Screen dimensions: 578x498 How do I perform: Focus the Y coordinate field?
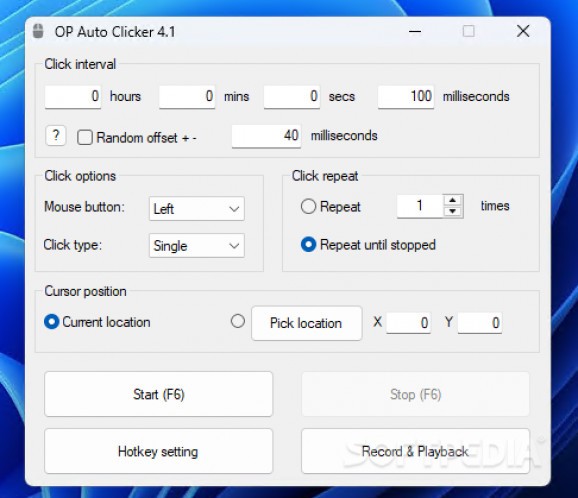pos(480,323)
